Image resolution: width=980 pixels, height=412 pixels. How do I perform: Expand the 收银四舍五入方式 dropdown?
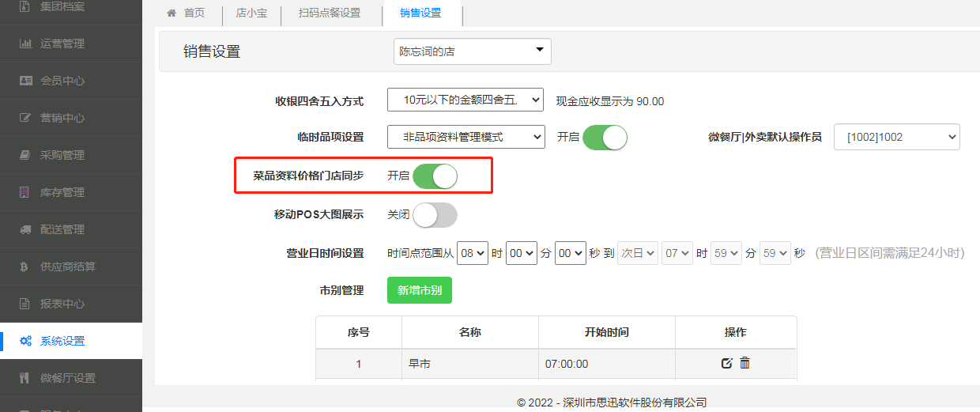point(465,100)
